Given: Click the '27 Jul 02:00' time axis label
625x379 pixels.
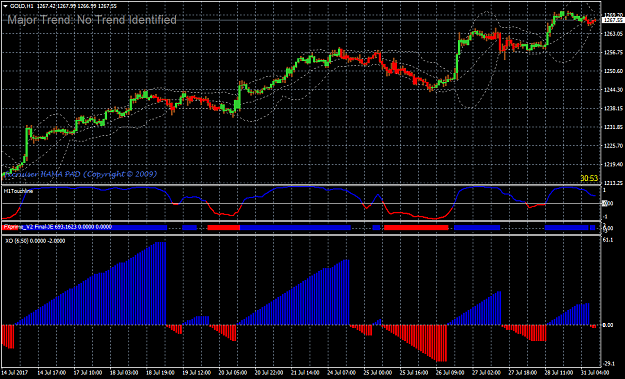Looking at the screenshot, I should (x=487, y=373).
